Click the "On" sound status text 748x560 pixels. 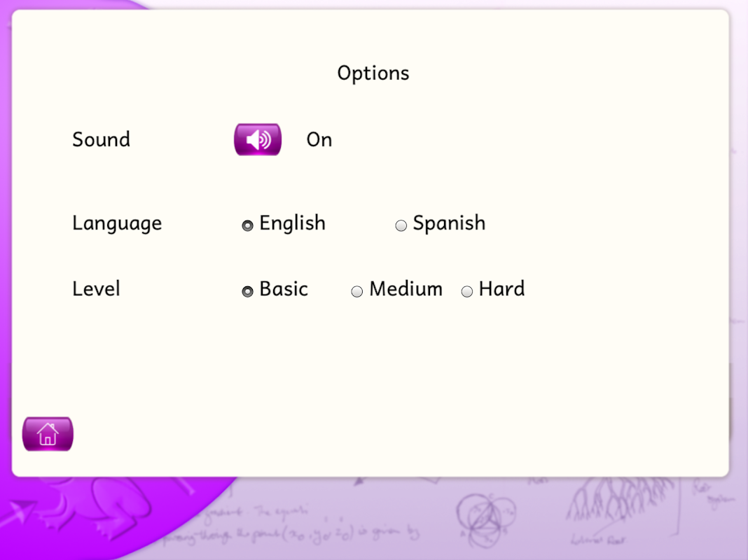pos(319,140)
